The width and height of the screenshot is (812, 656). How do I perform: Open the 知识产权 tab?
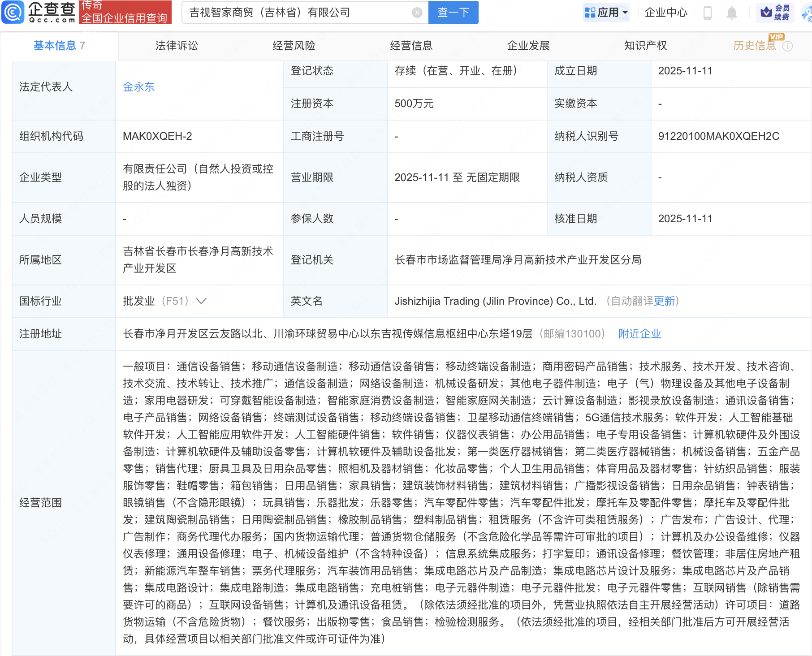(x=645, y=46)
